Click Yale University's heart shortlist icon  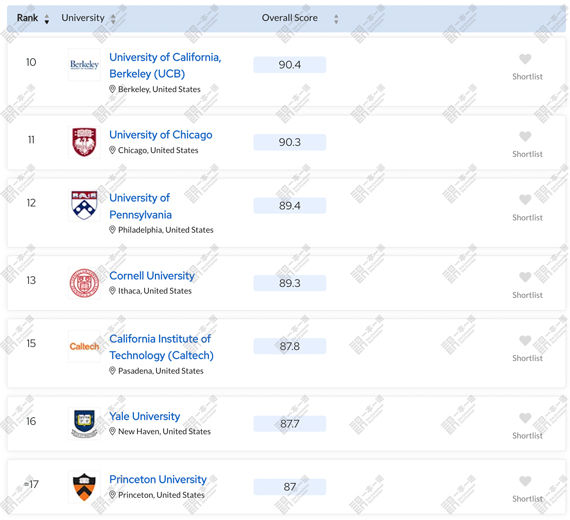coord(525,418)
